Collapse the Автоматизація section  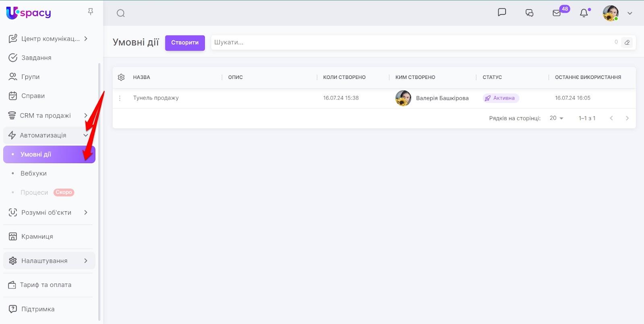[x=85, y=135]
